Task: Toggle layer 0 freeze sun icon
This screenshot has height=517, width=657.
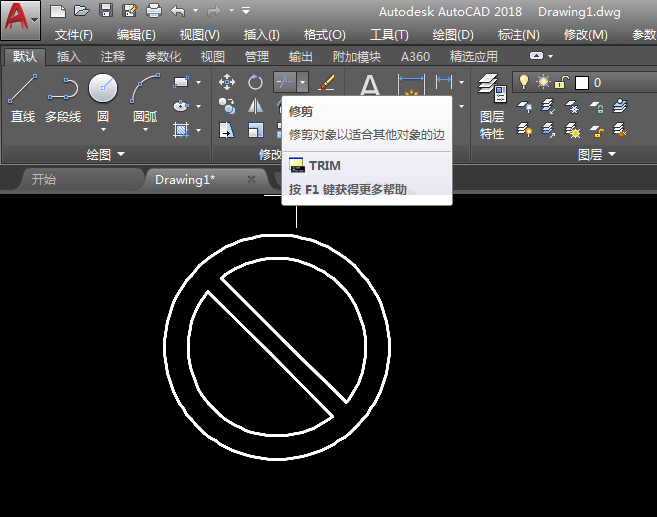Action: click(543, 82)
